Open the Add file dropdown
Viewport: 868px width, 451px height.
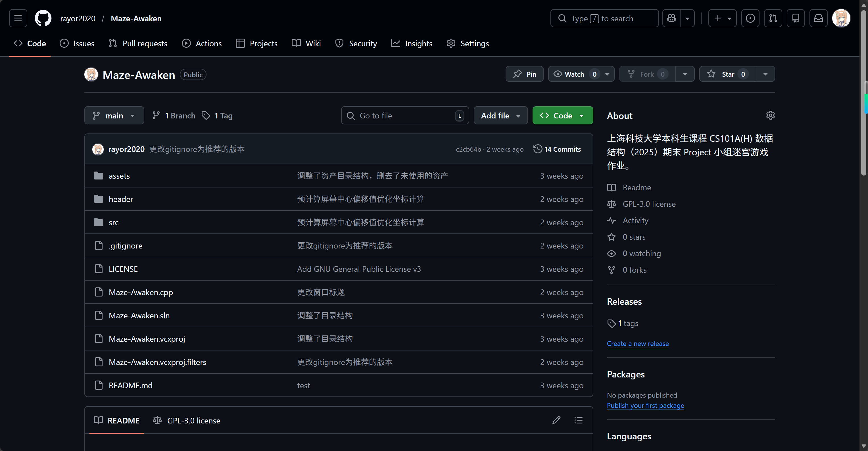tap(500, 115)
